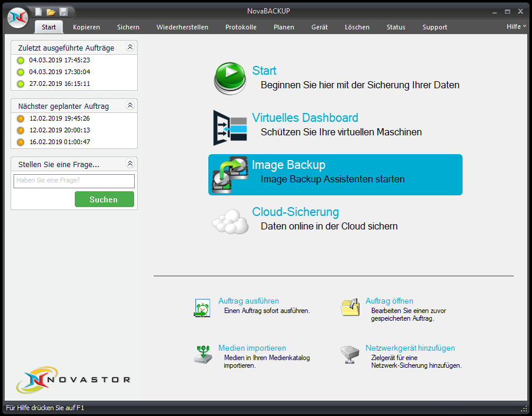Switch to the Kopieren tab

coord(87,27)
